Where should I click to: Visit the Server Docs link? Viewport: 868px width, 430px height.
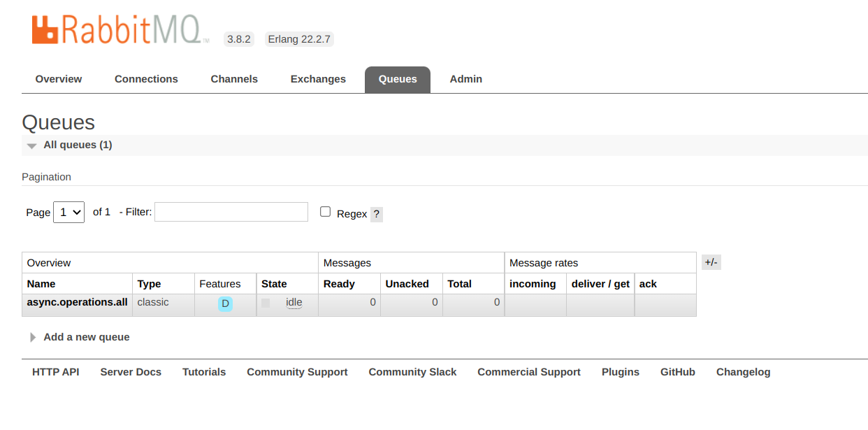point(131,372)
